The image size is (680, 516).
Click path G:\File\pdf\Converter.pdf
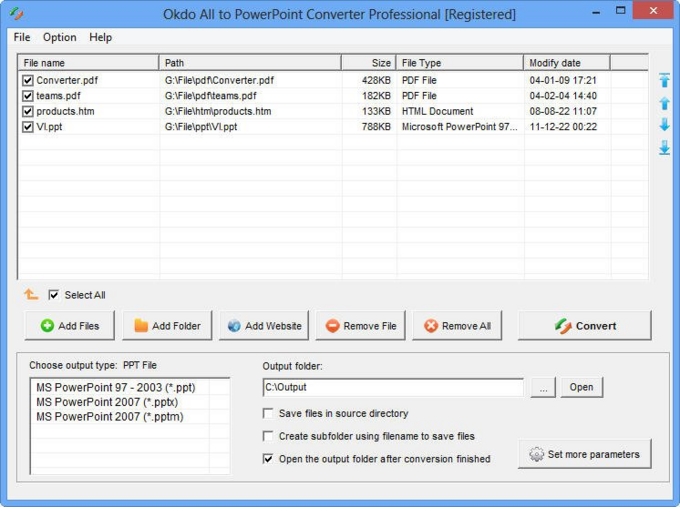[x=219, y=80]
